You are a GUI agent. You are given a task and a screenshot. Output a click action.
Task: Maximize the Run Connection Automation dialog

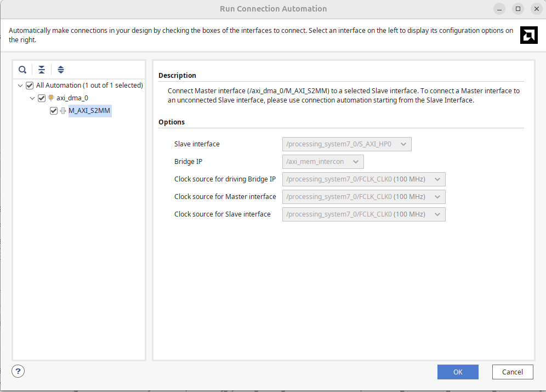point(517,9)
